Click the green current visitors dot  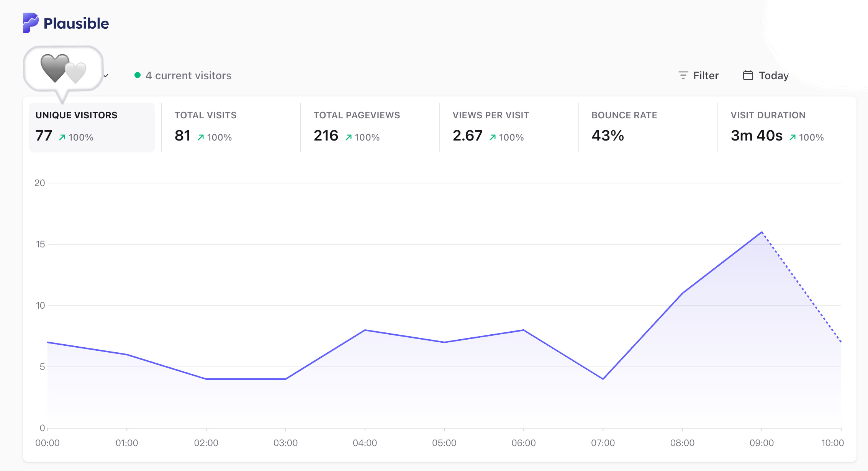click(138, 75)
